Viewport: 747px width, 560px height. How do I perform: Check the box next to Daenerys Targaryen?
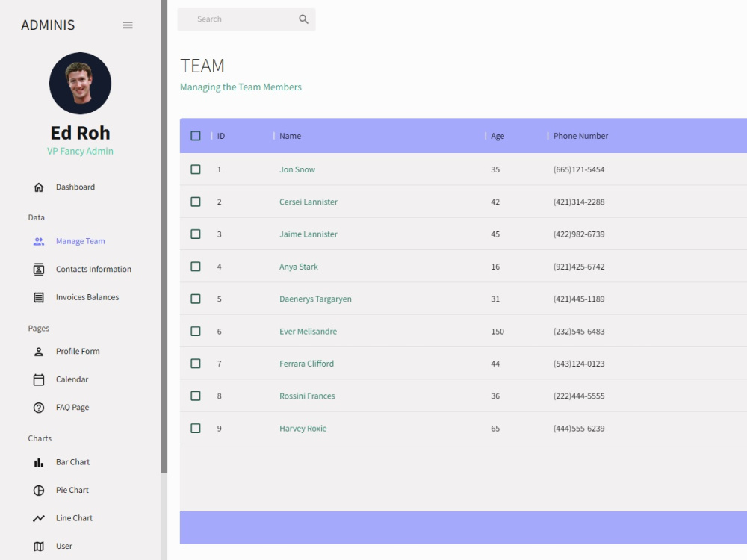pyautogui.click(x=196, y=299)
